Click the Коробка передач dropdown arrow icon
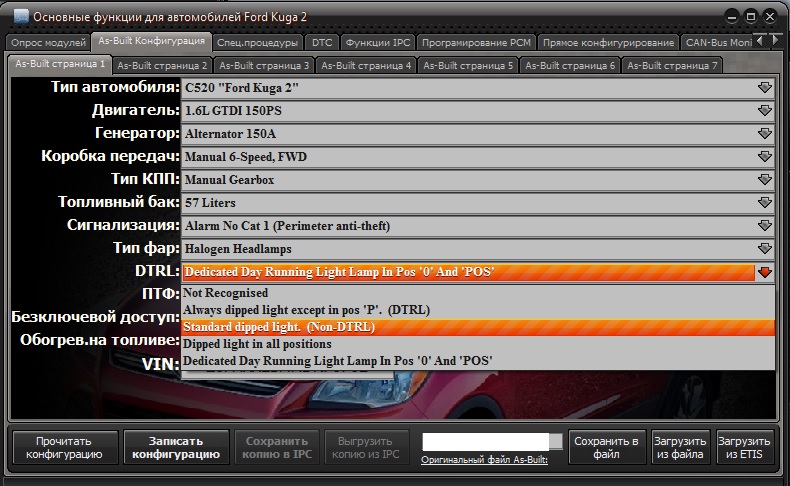 pos(765,156)
